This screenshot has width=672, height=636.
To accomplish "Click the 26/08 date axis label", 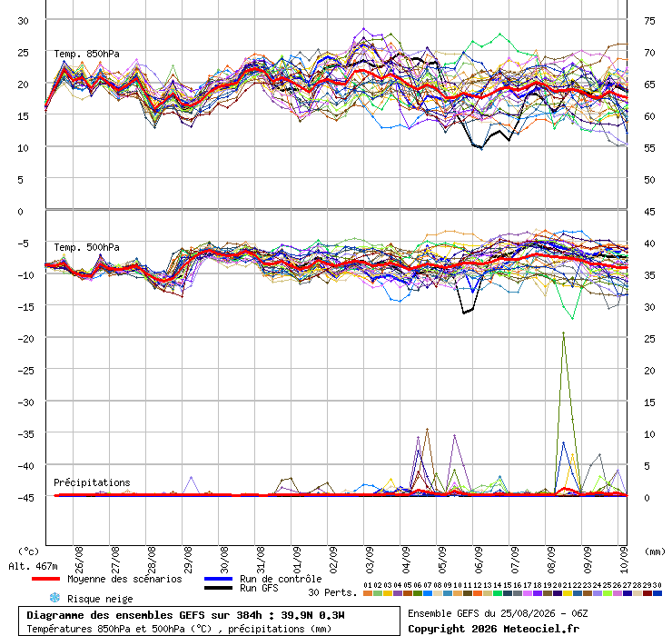I will (79, 560).
